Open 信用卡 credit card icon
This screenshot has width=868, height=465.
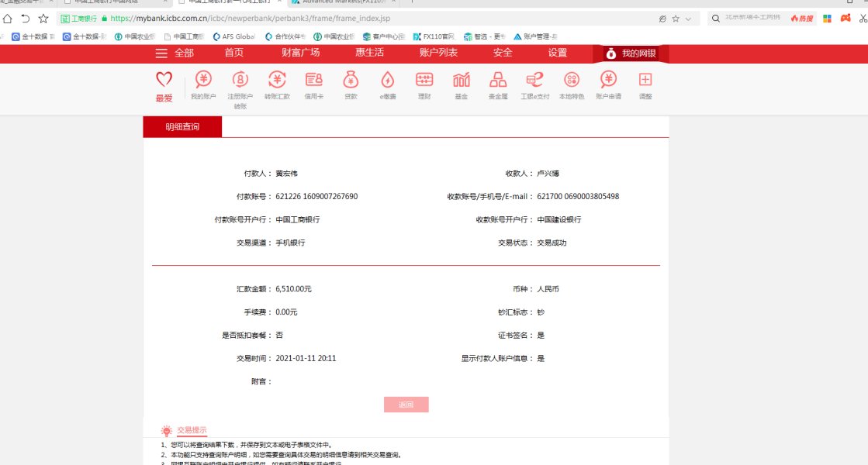(314, 80)
